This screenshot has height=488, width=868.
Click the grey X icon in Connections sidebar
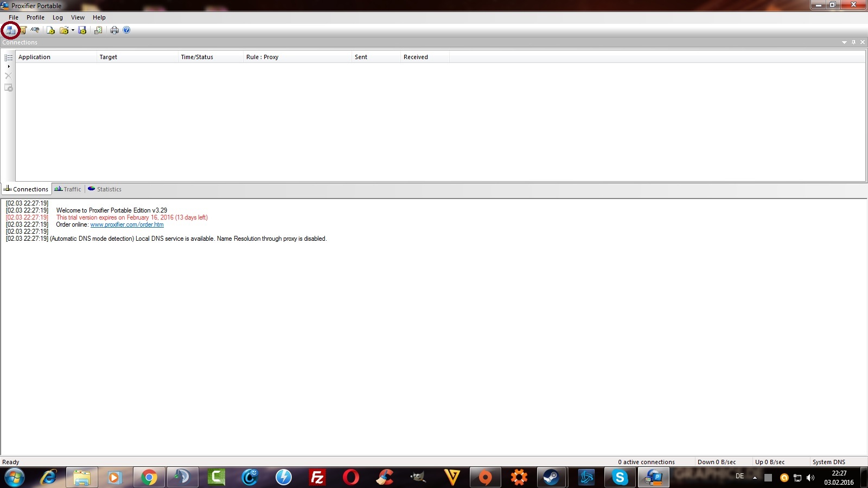8,76
